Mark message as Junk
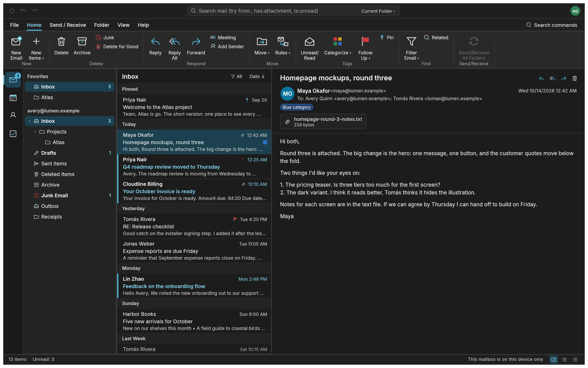The image size is (588, 368). pos(105,37)
